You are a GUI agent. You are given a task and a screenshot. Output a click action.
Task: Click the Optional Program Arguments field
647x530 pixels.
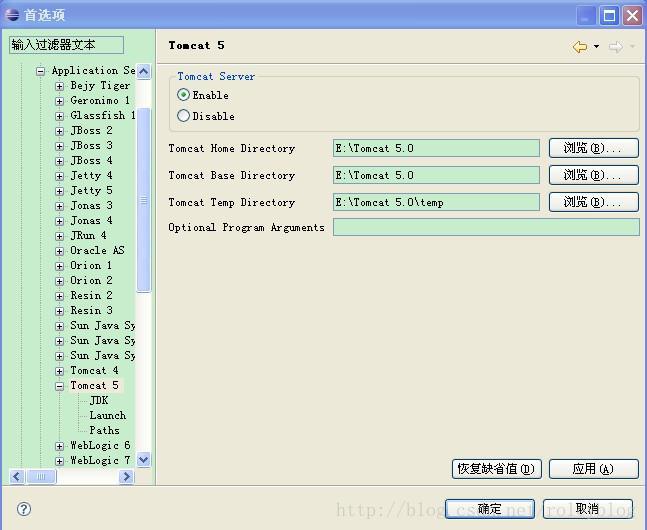[x=486, y=227]
